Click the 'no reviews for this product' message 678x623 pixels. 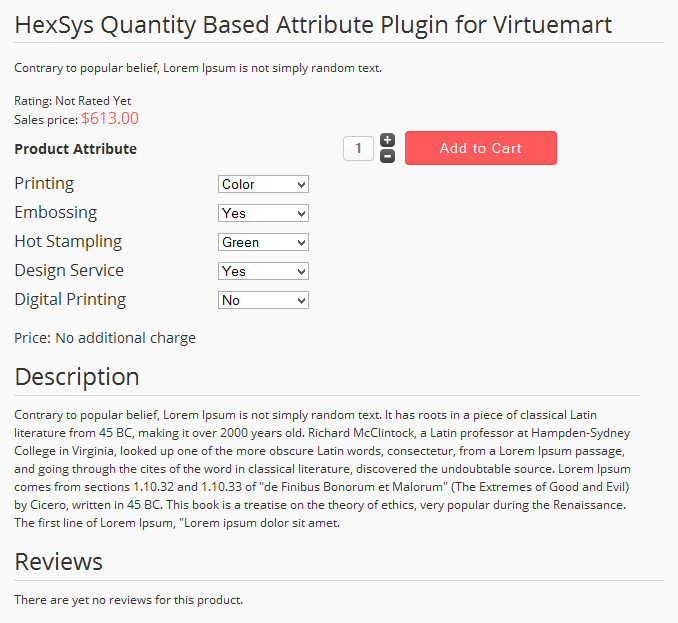pos(128,600)
